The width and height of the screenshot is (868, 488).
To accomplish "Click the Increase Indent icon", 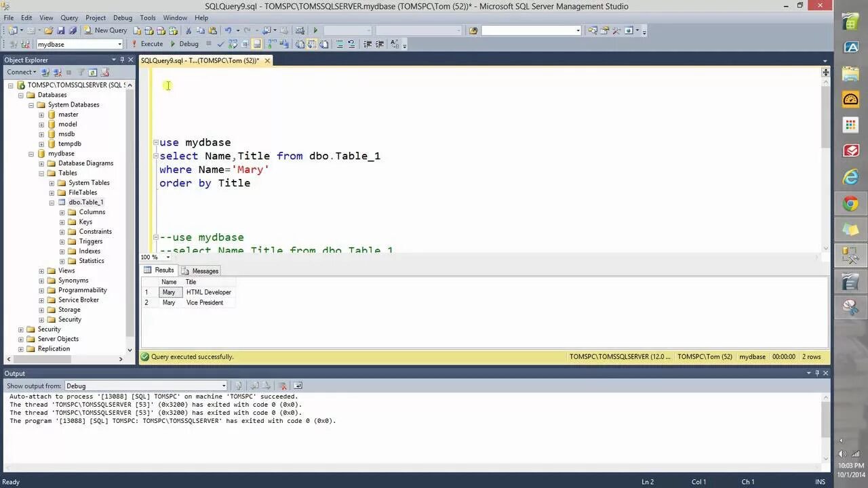I will click(378, 44).
